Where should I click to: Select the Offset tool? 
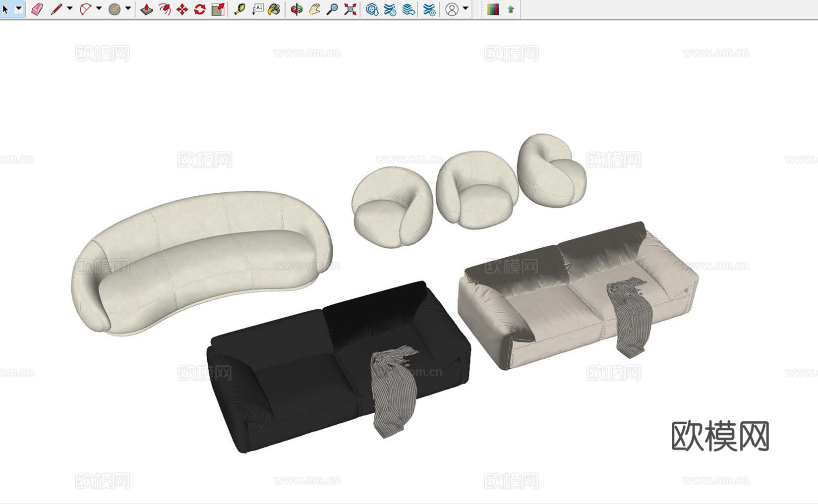165,9
